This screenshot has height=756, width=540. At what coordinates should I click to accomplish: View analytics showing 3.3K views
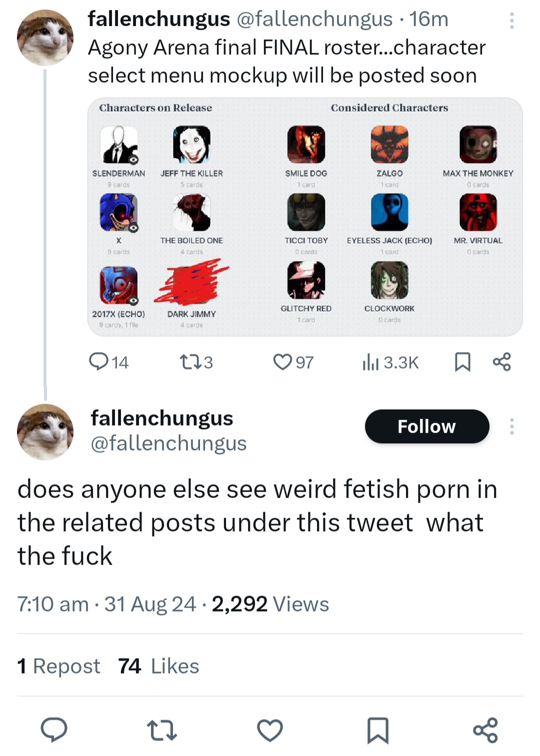pos(390,362)
